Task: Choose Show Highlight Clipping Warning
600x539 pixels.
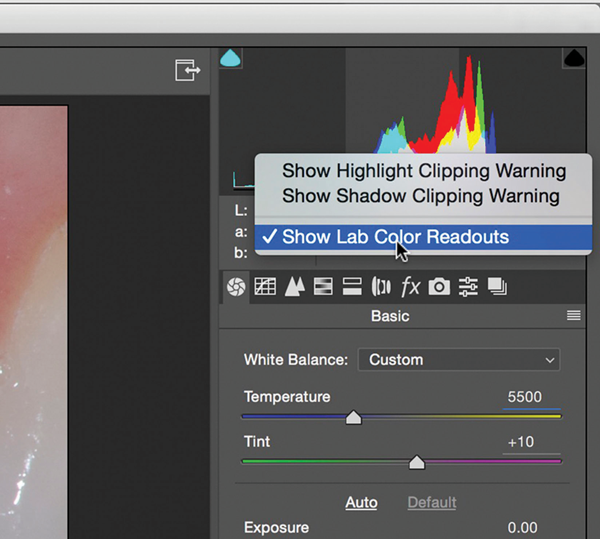Action: coord(424,171)
